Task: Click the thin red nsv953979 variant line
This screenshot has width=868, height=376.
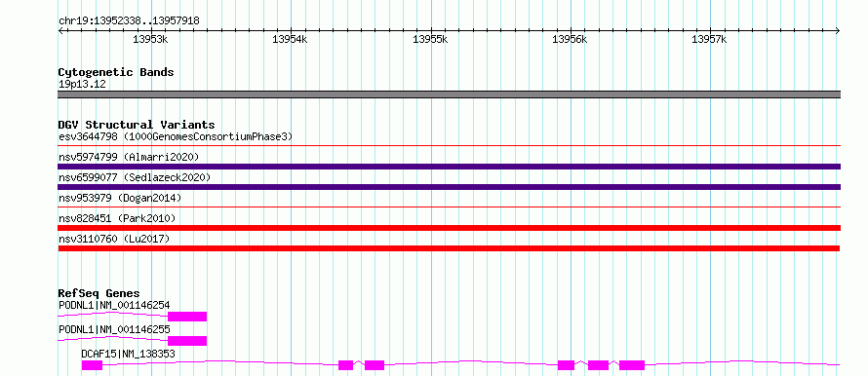Action: tap(449, 207)
